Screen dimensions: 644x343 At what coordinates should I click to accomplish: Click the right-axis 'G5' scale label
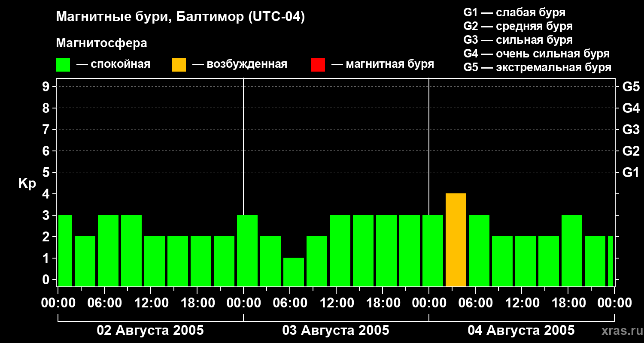[x=631, y=87]
